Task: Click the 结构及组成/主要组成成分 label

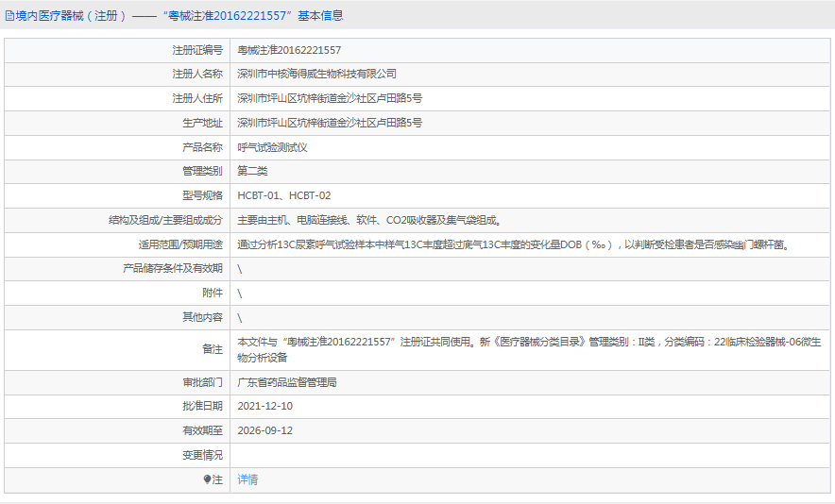Action: pyautogui.click(x=165, y=220)
